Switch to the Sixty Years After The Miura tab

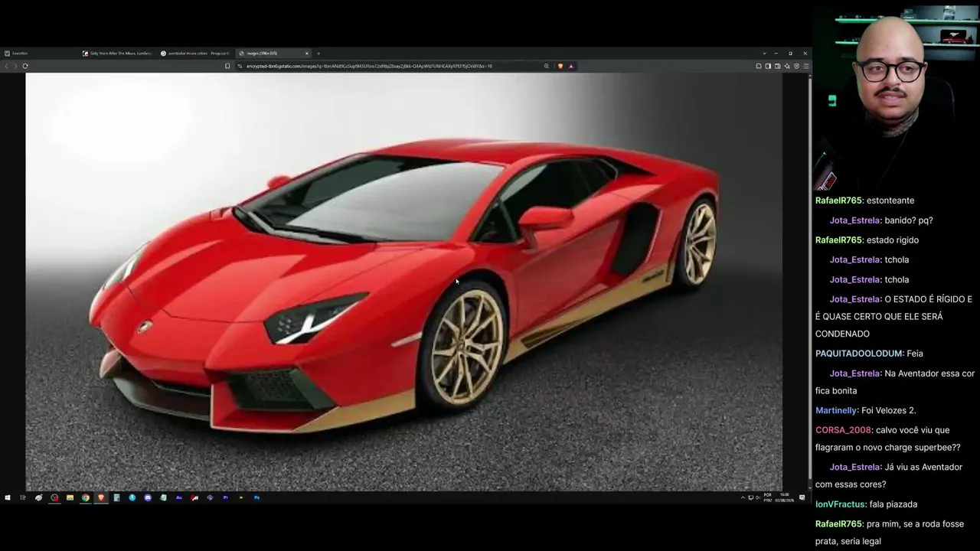(119, 54)
